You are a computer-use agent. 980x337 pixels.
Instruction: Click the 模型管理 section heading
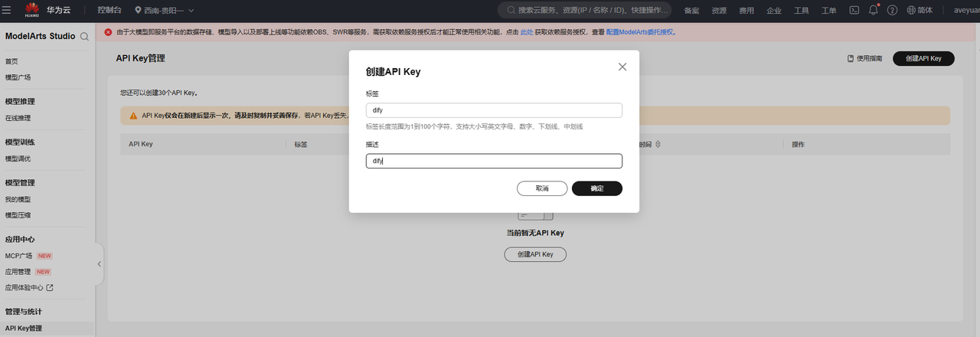(x=20, y=182)
